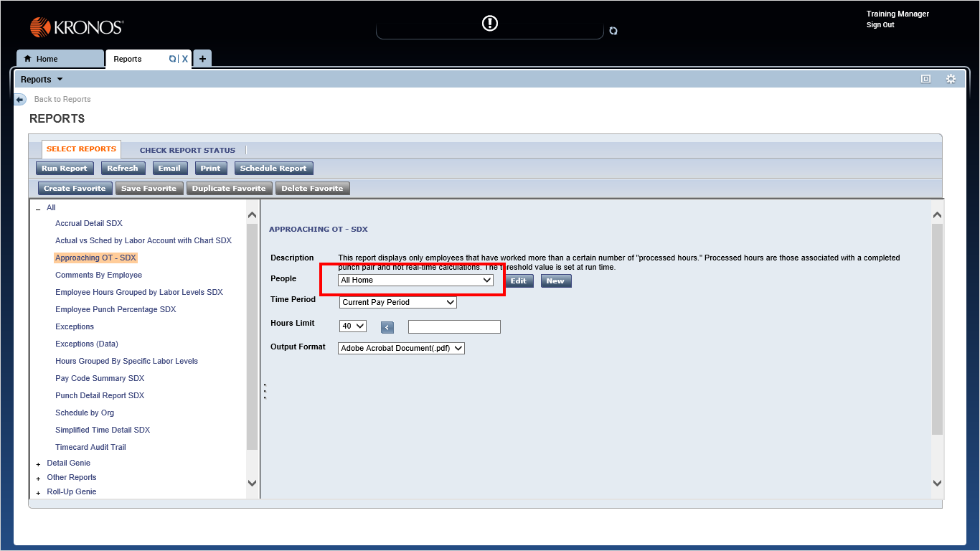Screen dimensions: 980x551
Task: Click the empty field next to Hours Limit
Action: coord(454,326)
